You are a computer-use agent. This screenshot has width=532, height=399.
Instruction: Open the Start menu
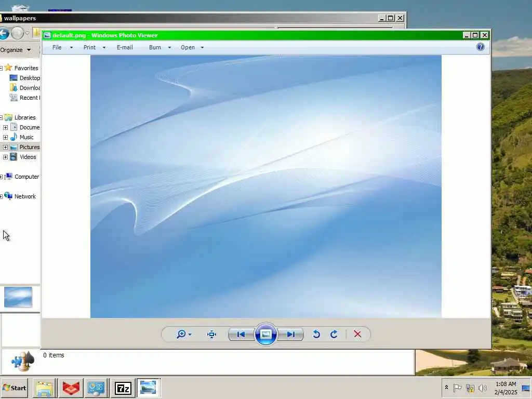14,388
